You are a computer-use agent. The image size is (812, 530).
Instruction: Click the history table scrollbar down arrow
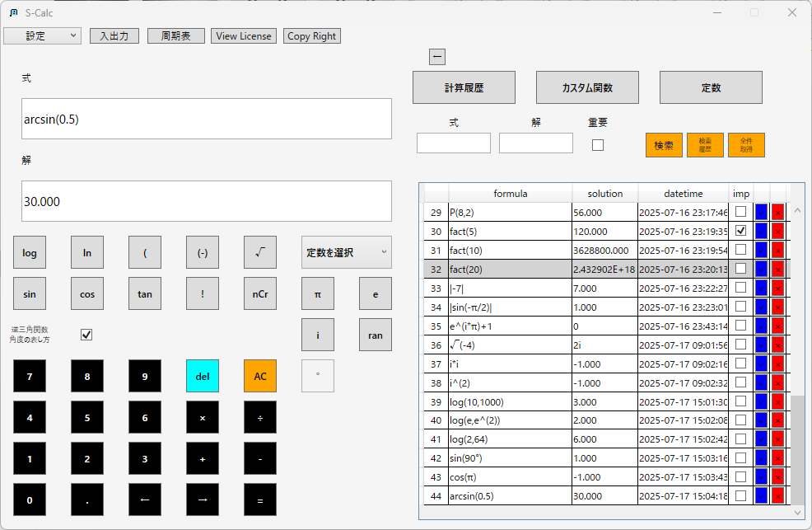[x=797, y=513]
